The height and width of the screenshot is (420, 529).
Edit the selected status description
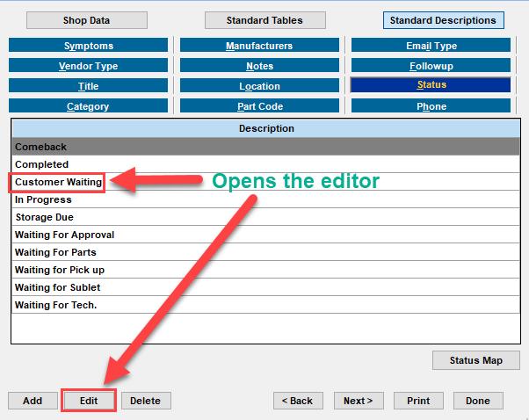pos(89,401)
